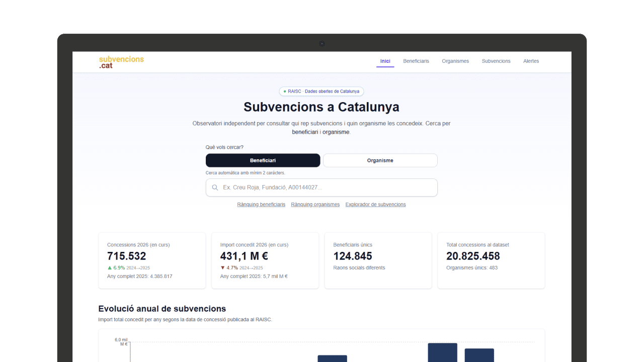Open the Rànquing organismes link
Screen dimensions: 644x362
315,205
